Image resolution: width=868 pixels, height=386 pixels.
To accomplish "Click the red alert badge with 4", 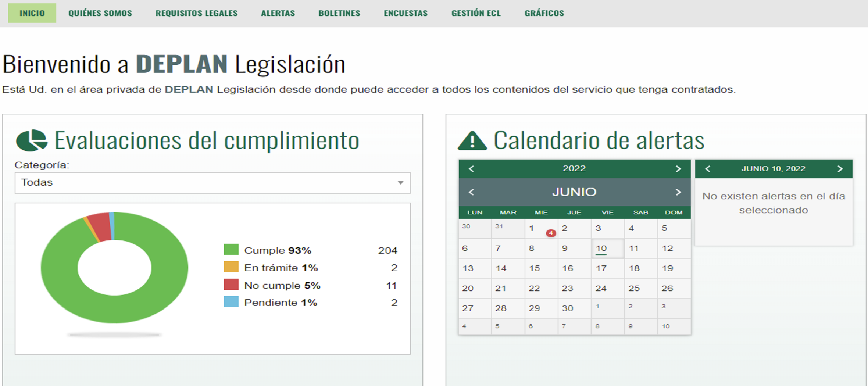I will coord(551,233).
